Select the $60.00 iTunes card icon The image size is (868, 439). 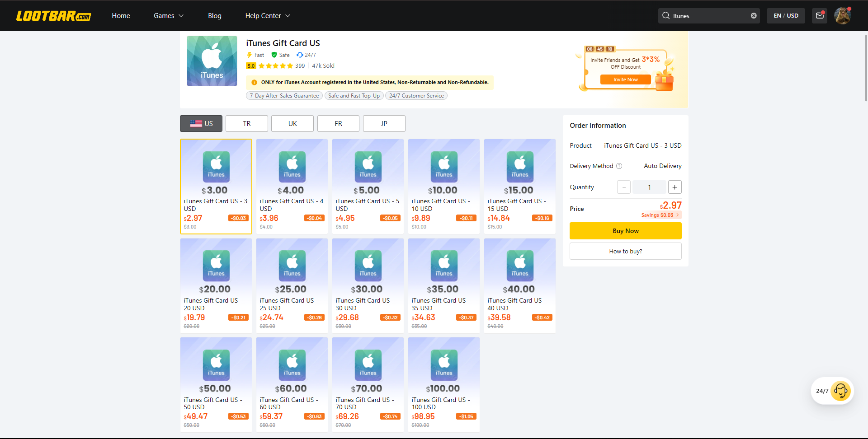pyautogui.click(x=292, y=365)
